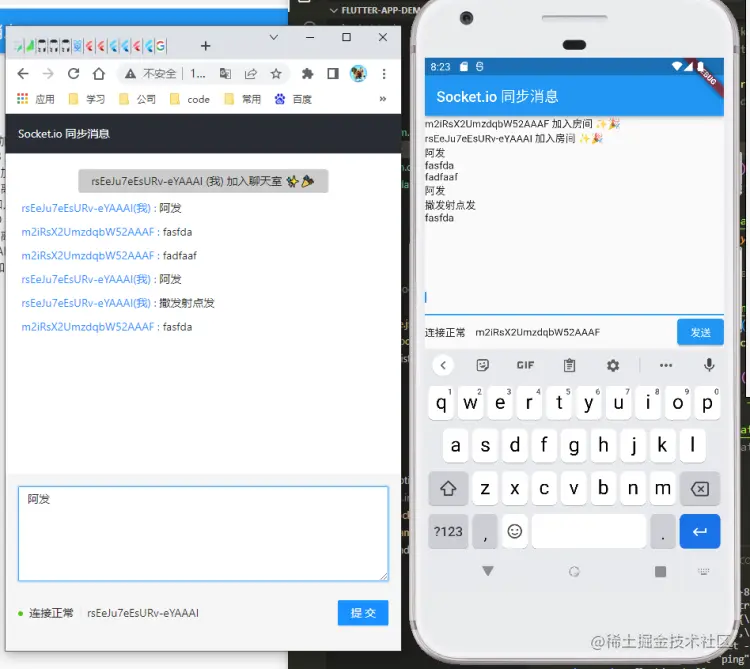This screenshot has height=669, width=750.
Task: Open the Chrome profile avatar
Action: [358, 74]
